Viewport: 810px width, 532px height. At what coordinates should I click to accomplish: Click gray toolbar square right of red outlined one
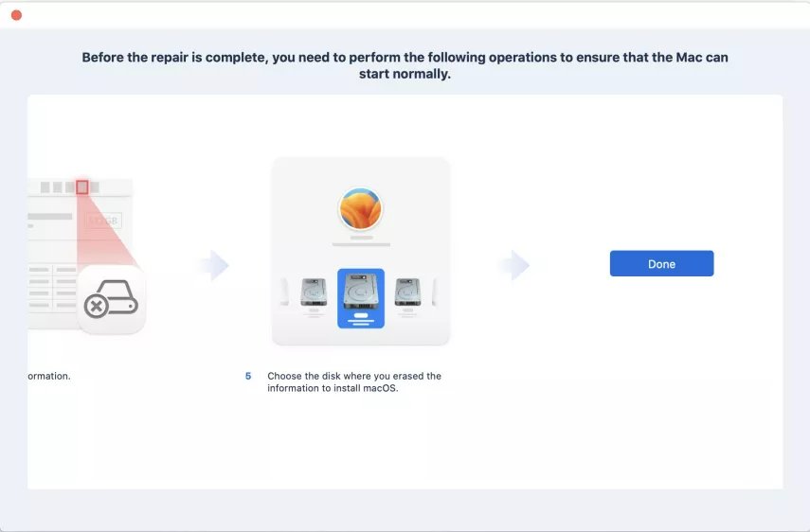point(95,186)
